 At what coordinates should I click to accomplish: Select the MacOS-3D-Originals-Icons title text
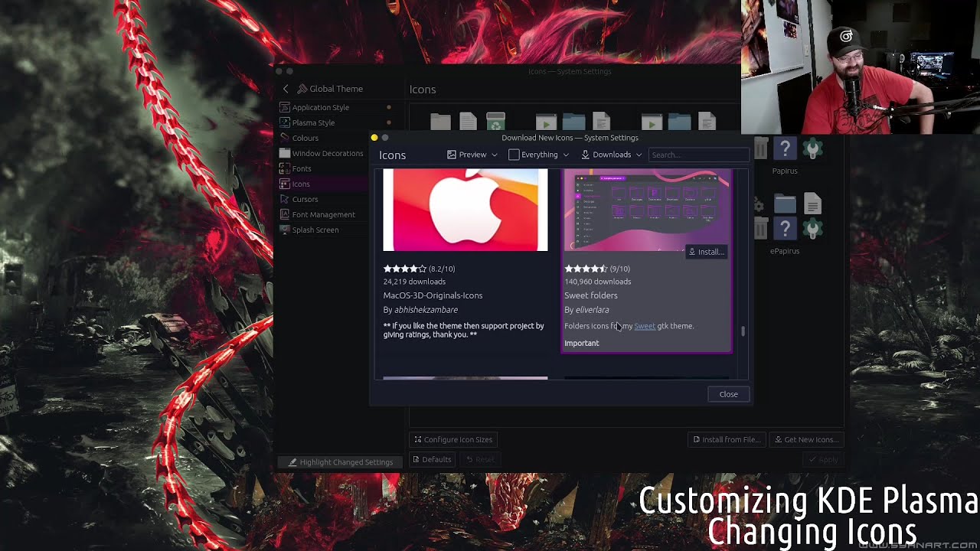[433, 295]
